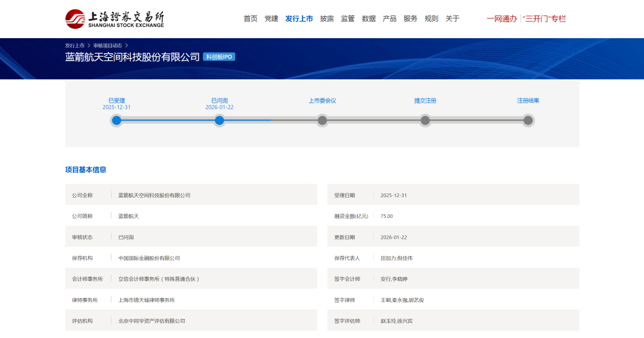Click the company title 蓝箭航天空间科技股份有限公司 in banner
This screenshot has width=644, height=338.
pyautogui.click(x=132, y=57)
